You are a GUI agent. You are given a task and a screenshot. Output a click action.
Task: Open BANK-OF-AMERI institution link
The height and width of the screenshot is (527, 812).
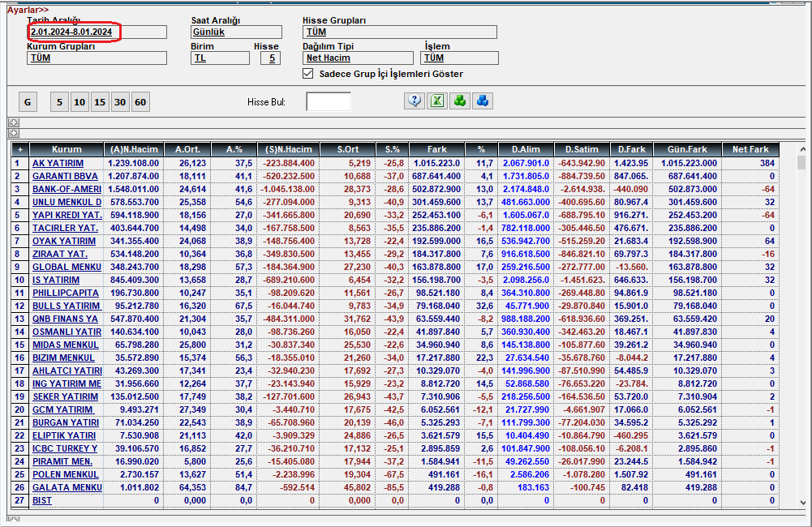[67, 189]
